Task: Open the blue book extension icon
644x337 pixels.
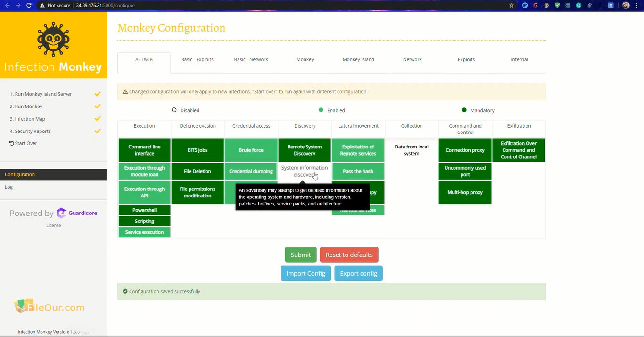Action: (611, 5)
